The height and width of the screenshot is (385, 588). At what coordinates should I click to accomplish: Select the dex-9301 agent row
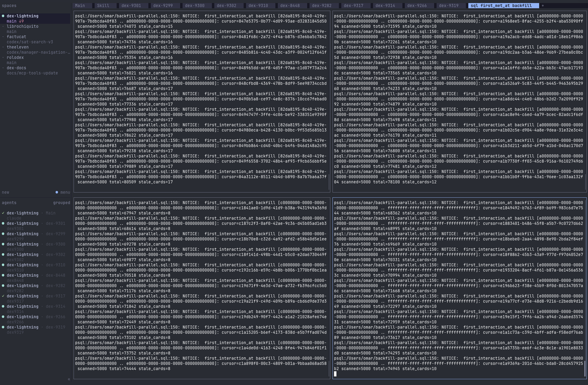click(x=35, y=226)
